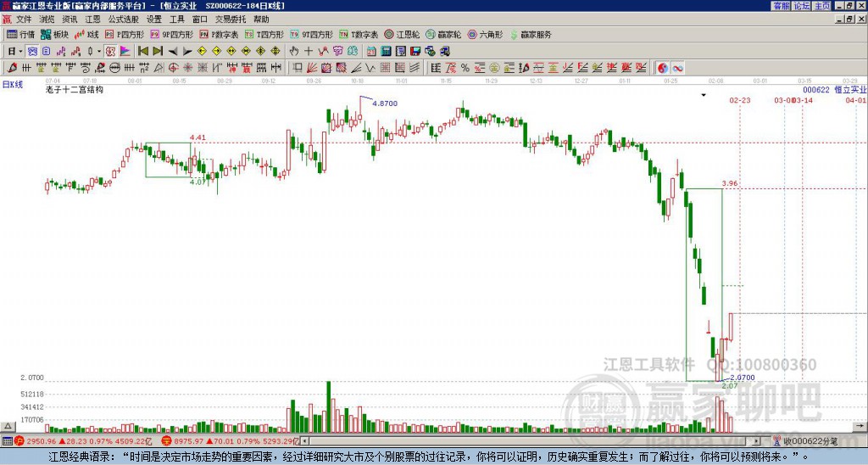Open the calculator icon
The image size is (868, 465).
point(386,51)
